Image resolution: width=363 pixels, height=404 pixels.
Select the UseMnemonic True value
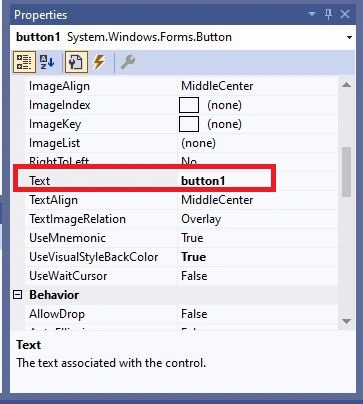point(192,238)
